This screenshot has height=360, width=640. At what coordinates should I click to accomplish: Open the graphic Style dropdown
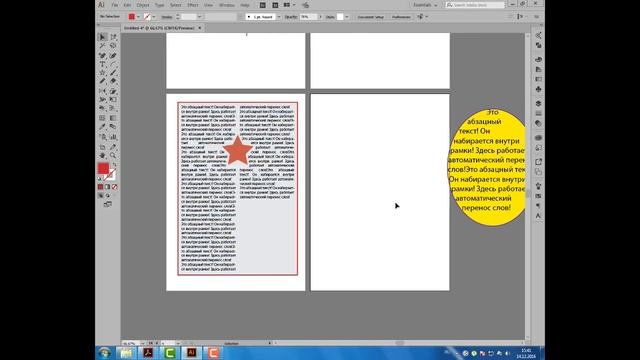click(347, 17)
